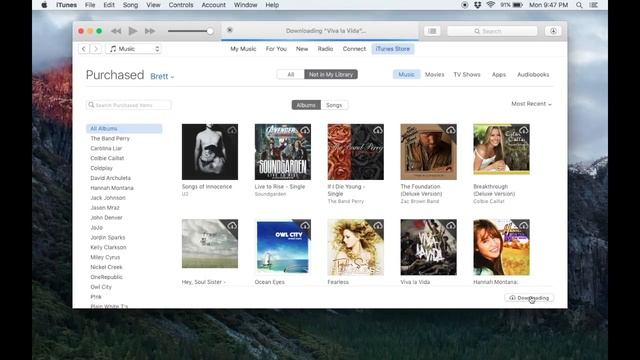Screen dimensions: 640x360
Task: Switch to For You tab
Action: [x=276, y=49]
